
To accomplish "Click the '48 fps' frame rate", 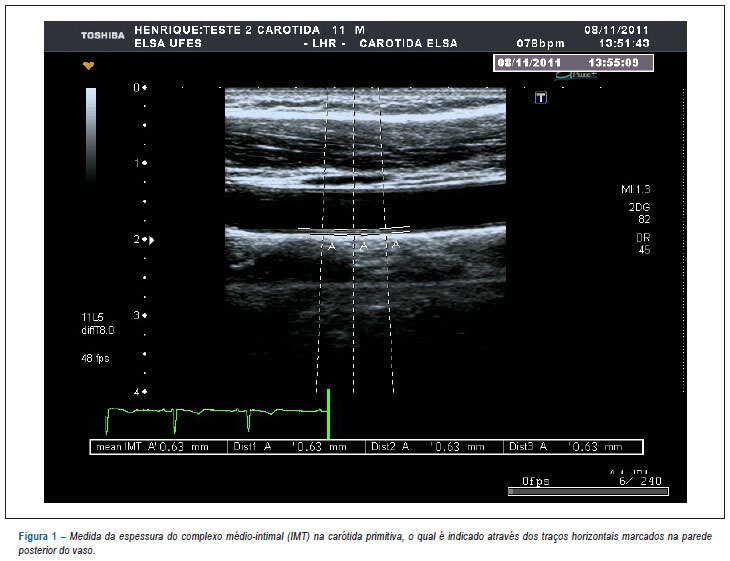I will pyautogui.click(x=95, y=358).
